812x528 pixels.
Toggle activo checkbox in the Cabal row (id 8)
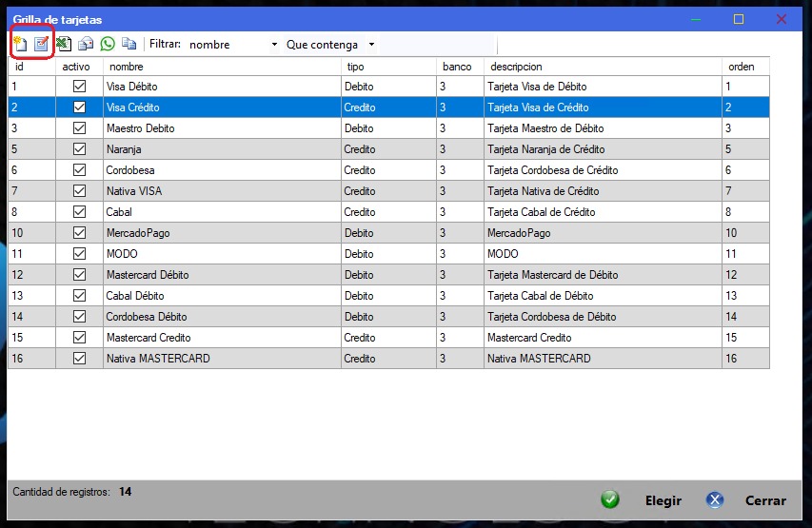tap(79, 212)
